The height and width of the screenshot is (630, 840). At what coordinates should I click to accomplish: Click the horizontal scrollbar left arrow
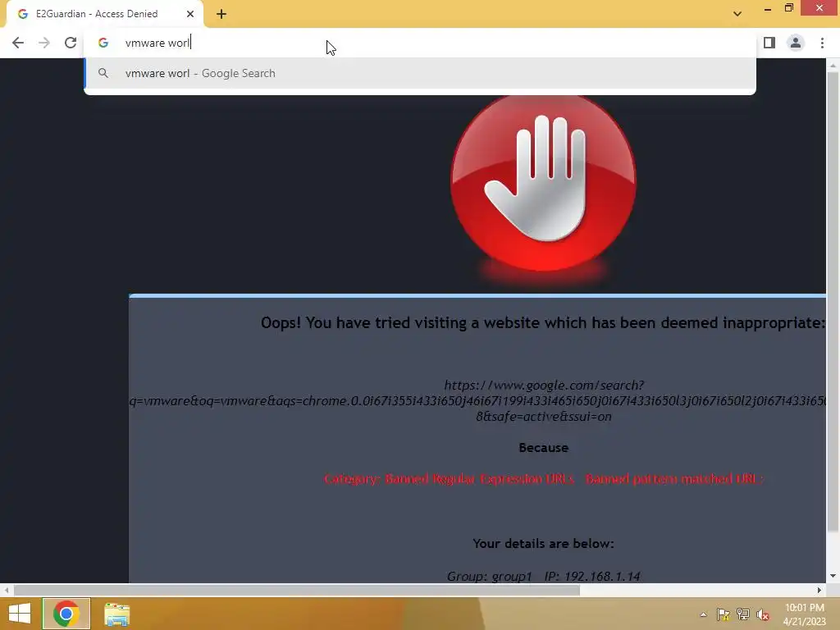[7, 591]
